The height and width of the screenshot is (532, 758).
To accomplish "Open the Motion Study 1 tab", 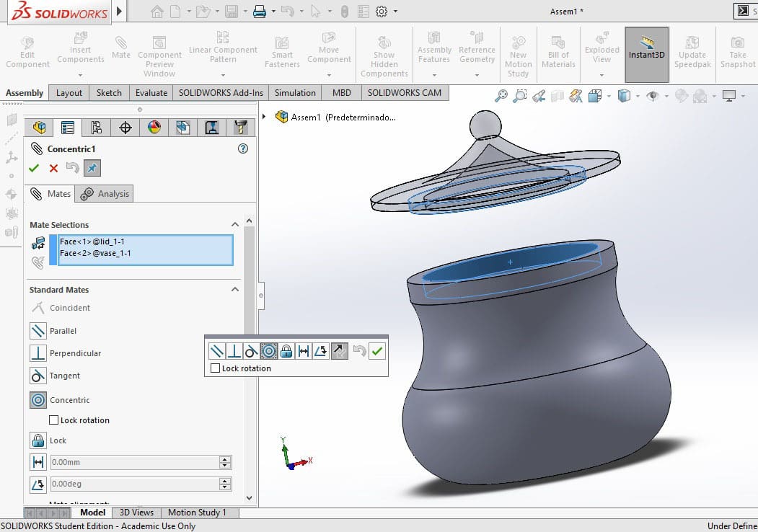I will (197, 513).
